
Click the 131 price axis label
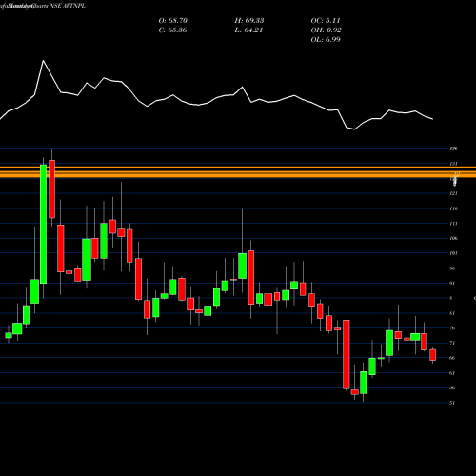pyautogui.click(x=453, y=164)
